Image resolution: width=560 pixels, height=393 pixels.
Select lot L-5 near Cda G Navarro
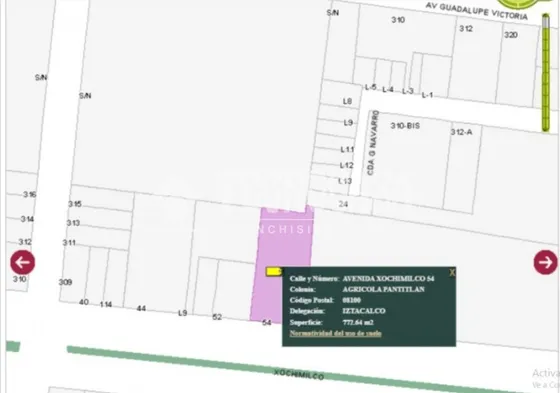tap(370, 87)
